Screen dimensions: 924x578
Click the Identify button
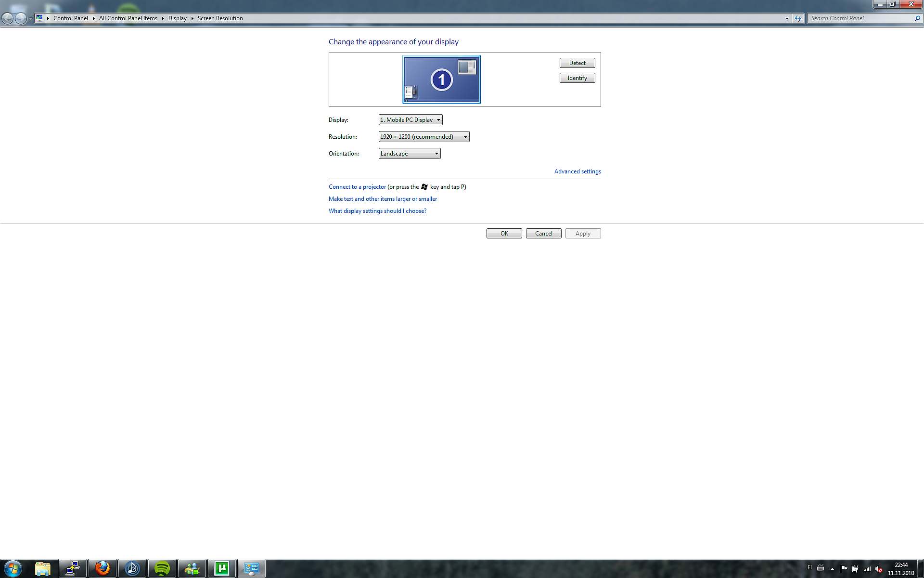[x=577, y=78]
